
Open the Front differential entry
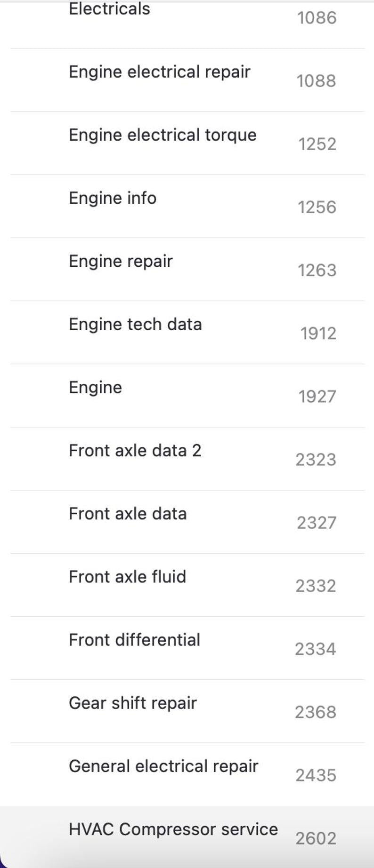coord(134,640)
